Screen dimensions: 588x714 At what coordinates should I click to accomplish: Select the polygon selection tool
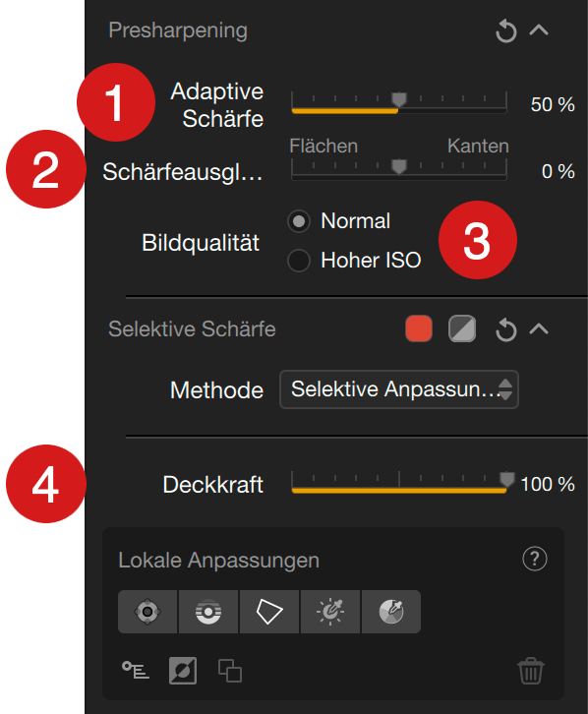(x=269, y=612)
